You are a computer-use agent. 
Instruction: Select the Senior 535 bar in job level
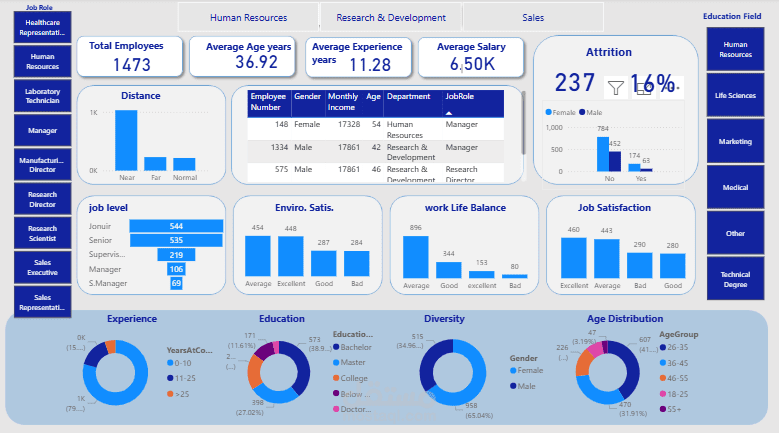[x=176, y=240]
